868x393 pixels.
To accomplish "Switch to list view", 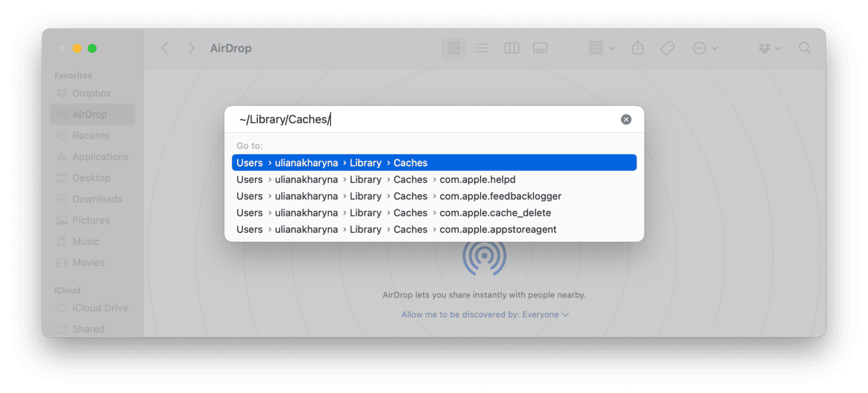I will (482, 48).
